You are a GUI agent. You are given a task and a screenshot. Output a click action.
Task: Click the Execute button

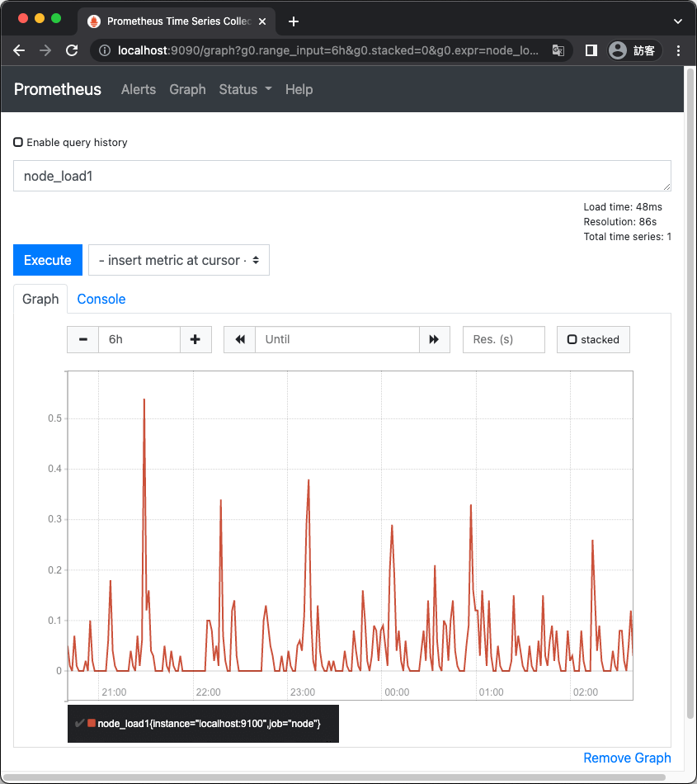click(x=48, y=260)
